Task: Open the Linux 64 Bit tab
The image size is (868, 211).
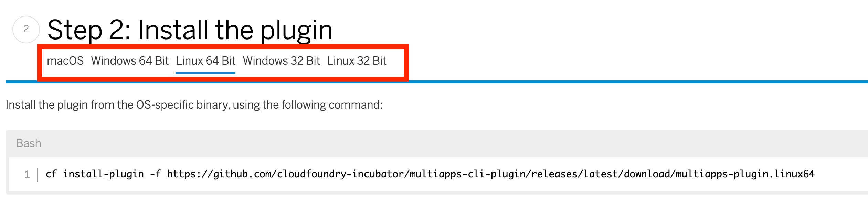Action: tap(205, 60)
